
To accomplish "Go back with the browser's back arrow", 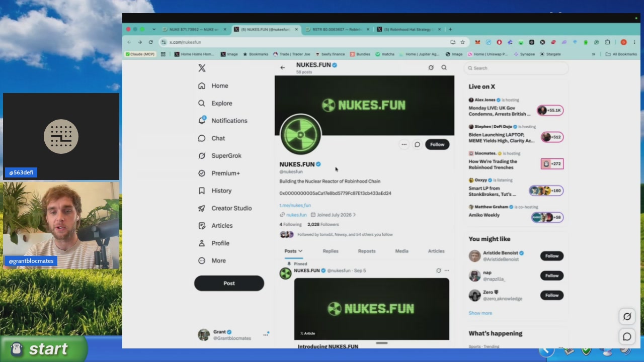I will (129, 42).
